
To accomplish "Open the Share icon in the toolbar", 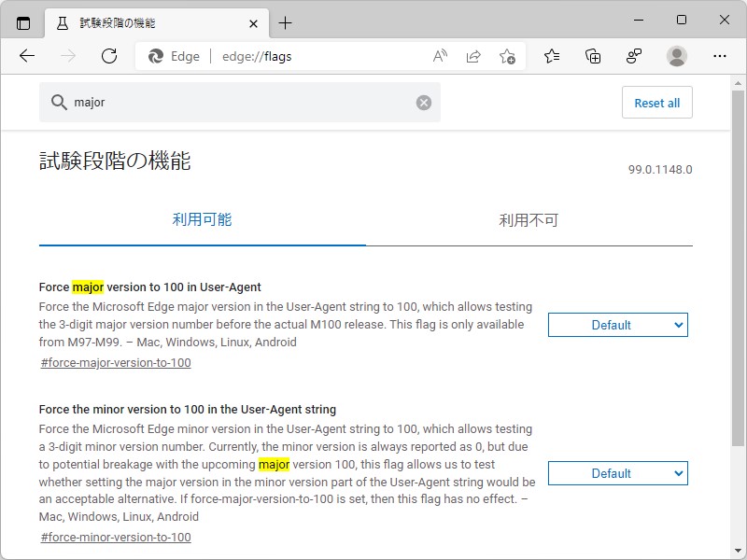I will (472, 56).
